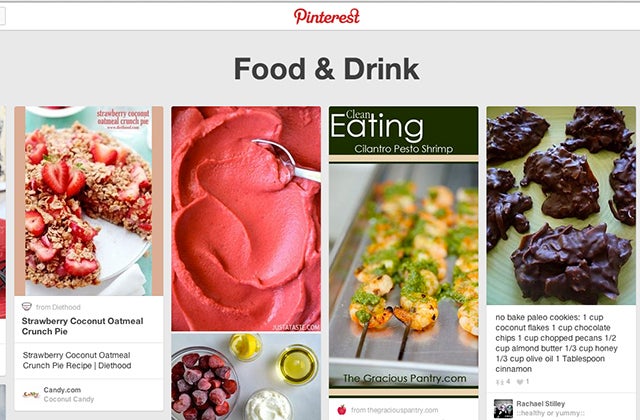Open the Candy.com Coconut Candy board link
The height and width of the screenshot is (420, 640).
[x=69, y=395]
